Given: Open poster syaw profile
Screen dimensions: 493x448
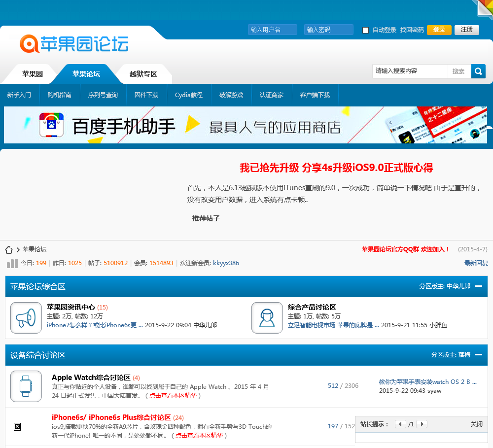Looking at the screenshot, I should coord(434,391).
